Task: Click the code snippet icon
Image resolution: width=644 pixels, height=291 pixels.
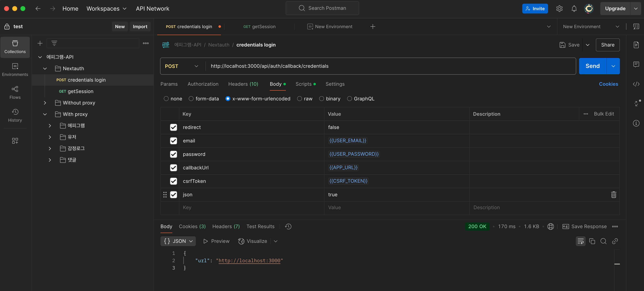Action: 636,84
